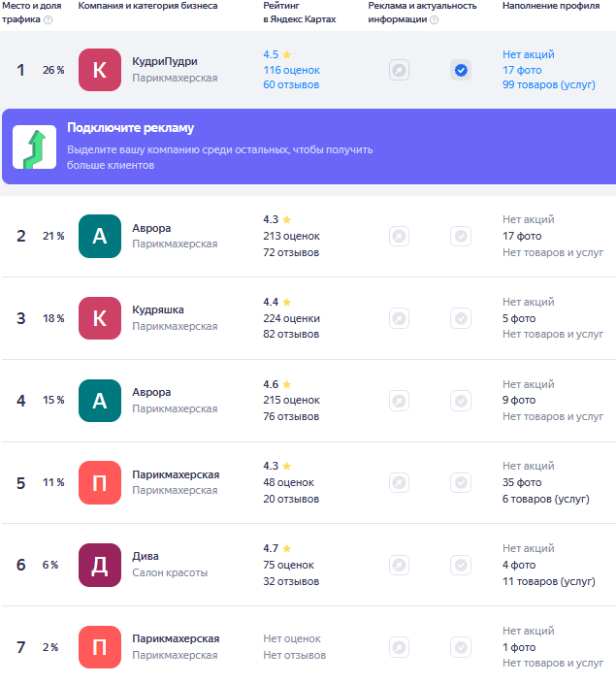
Task: Click the verification check icon for Кудряшка
Action: pyautogui.click(x=461, y=318)
